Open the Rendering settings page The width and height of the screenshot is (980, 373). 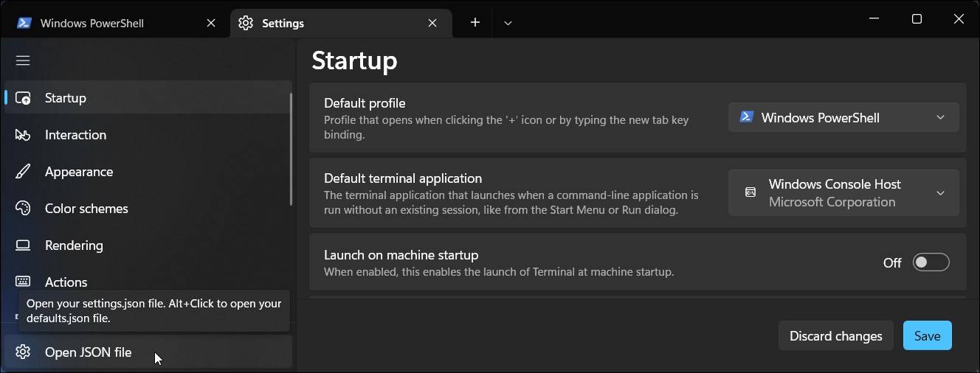coord(148,245)
